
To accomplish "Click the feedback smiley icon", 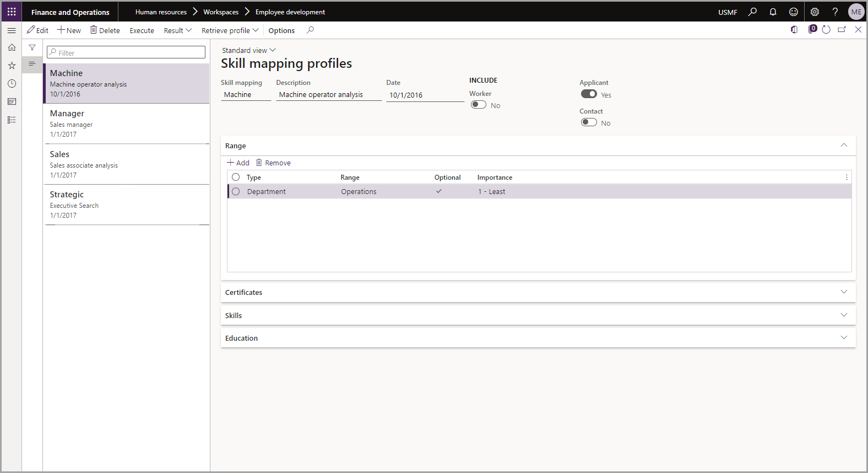I will [793, 12].
